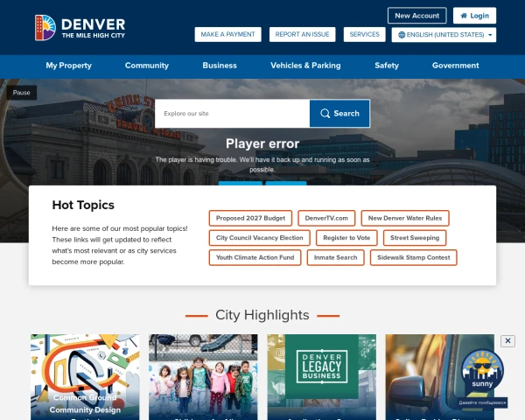Open the Business menu

click(220, 66)
